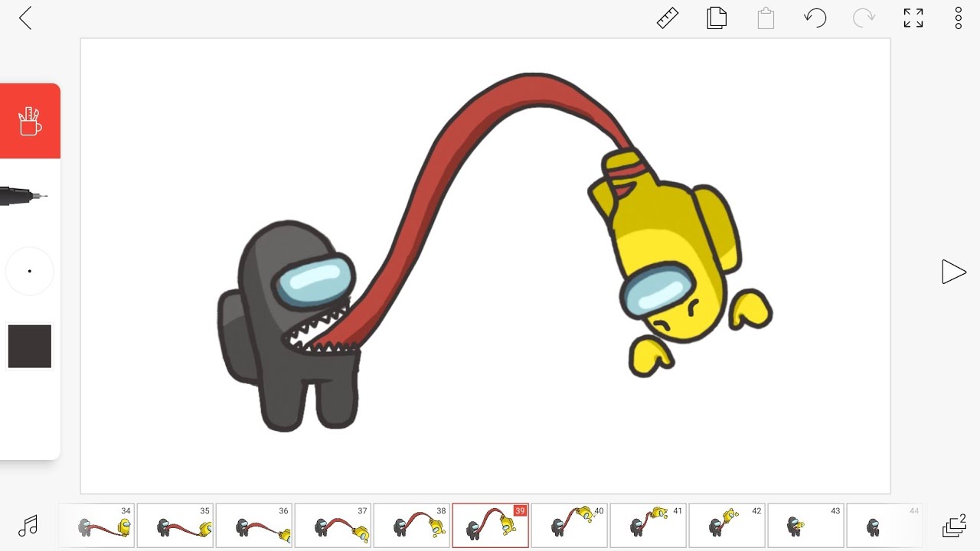Select frame 38 thumbnail

pos(412,525)
